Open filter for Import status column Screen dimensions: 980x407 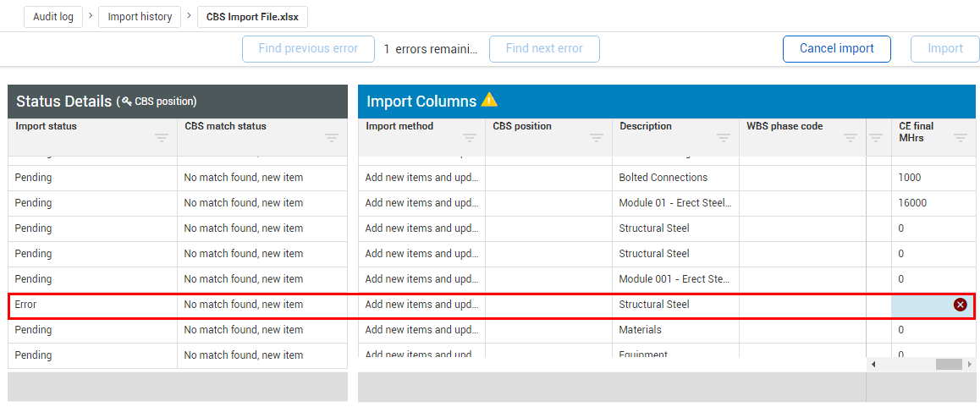tap(162, 138)
